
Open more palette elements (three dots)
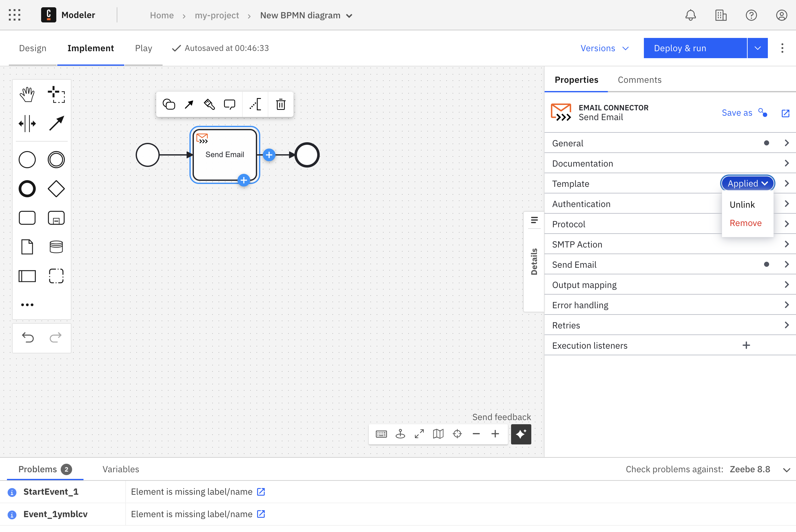tap(27, 305)
